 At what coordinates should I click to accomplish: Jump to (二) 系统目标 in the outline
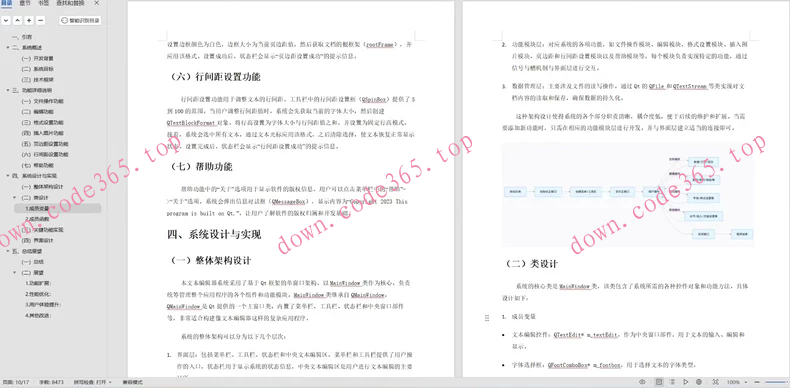(x=37, y=69)
